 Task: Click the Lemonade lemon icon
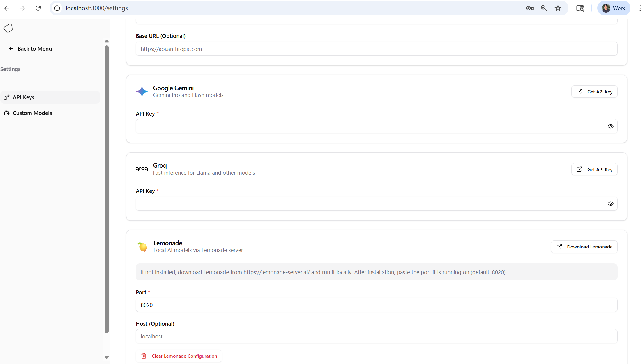click(x=143, y=246)
